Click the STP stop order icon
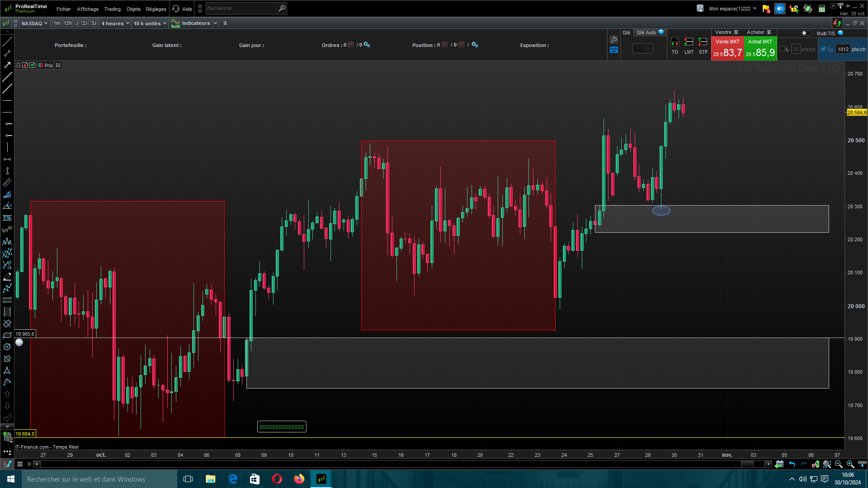 [703, 42]
